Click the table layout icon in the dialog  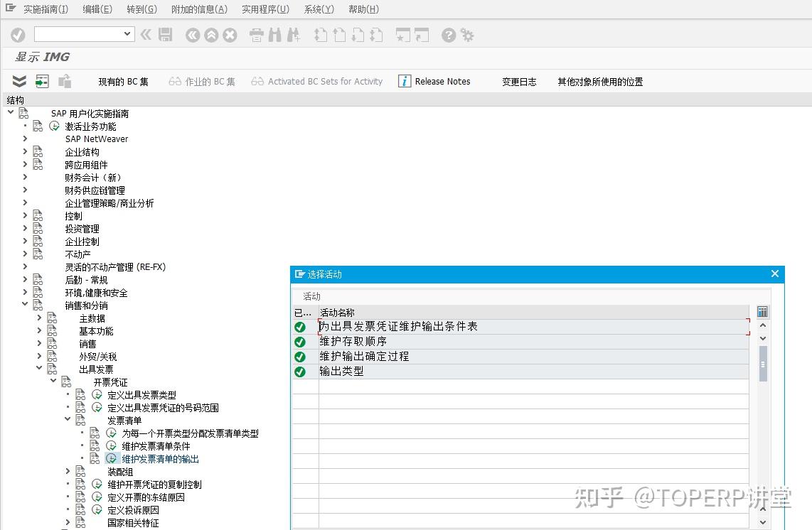762,311
